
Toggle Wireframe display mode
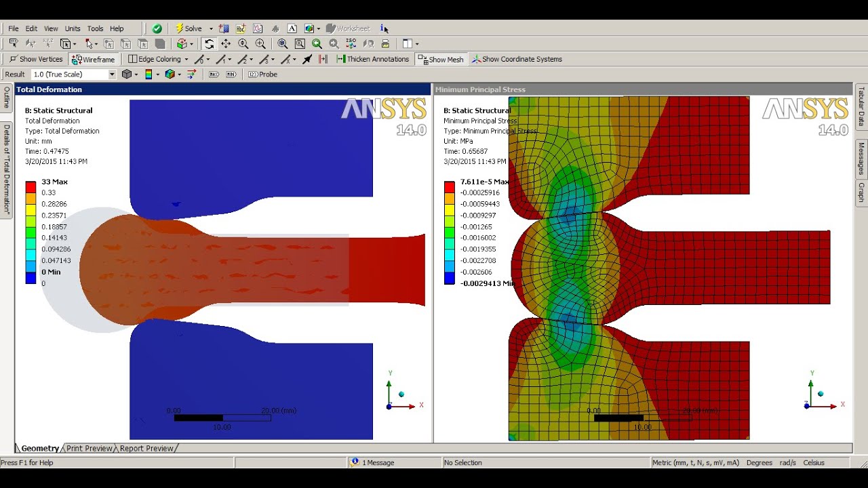[x=92, y=59]
